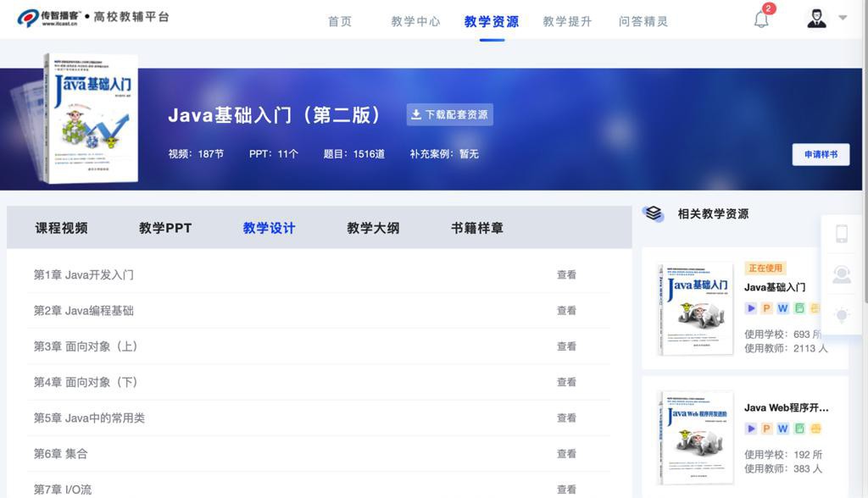
Task: Open the Java基础入门 cover thumbnail in related resources
Action: (695, 309)
